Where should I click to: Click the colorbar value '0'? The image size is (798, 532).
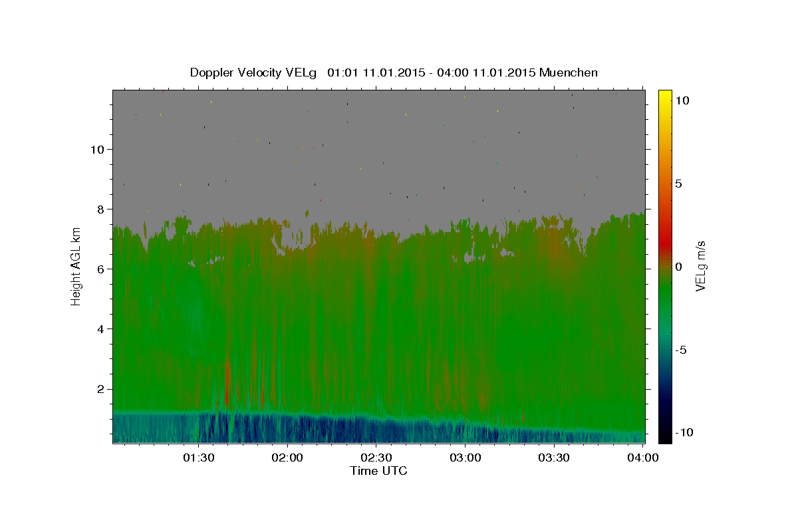coord(679,267)
